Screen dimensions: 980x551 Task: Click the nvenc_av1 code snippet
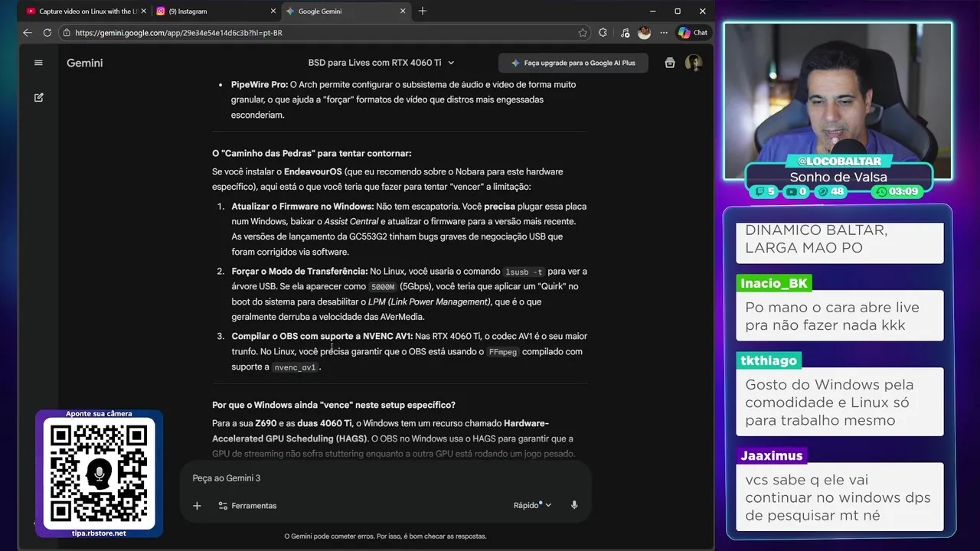click(295, 367)
